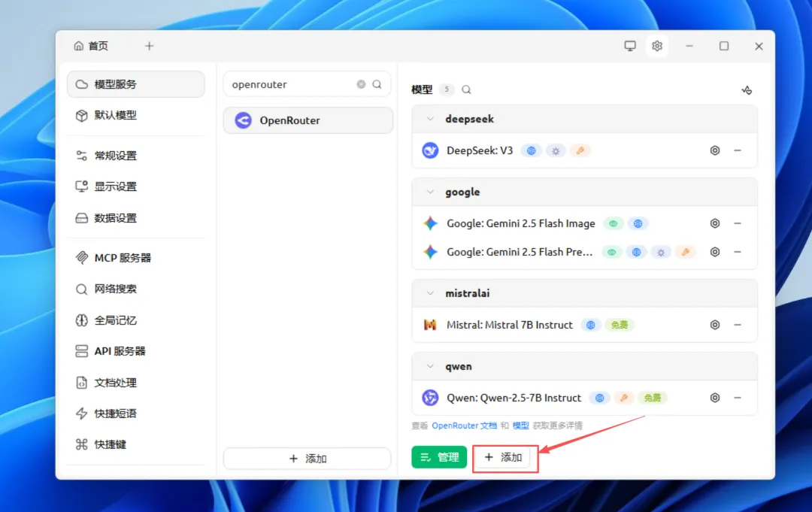Click the DeepSeek: V3 web search tag
Image resolution: width=812 pixels, height=512 pixels.
pyautogui.click(x=532, y=150)
